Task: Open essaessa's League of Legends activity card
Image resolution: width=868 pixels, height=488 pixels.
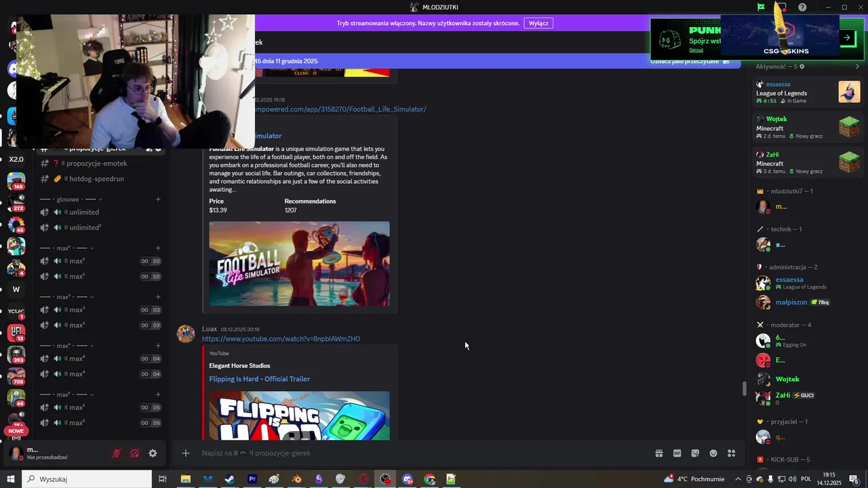Action: [808, 92]
